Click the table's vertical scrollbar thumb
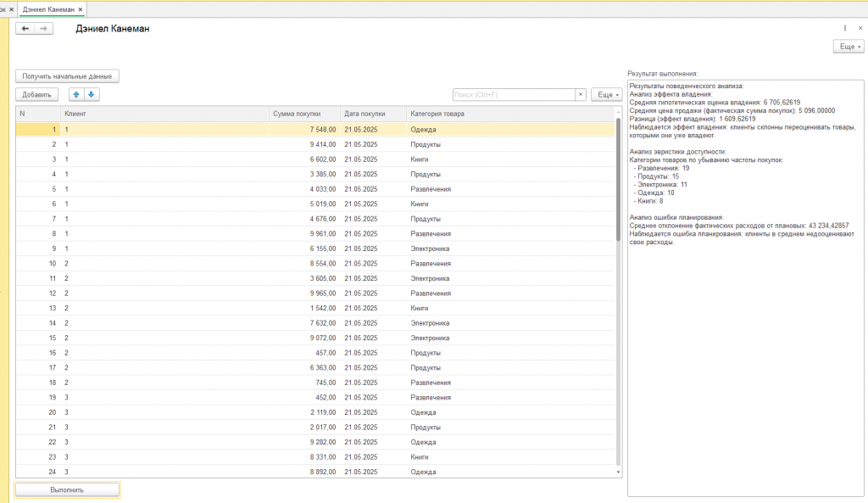Viewport: 868px width, 503px height. (618, 180)
